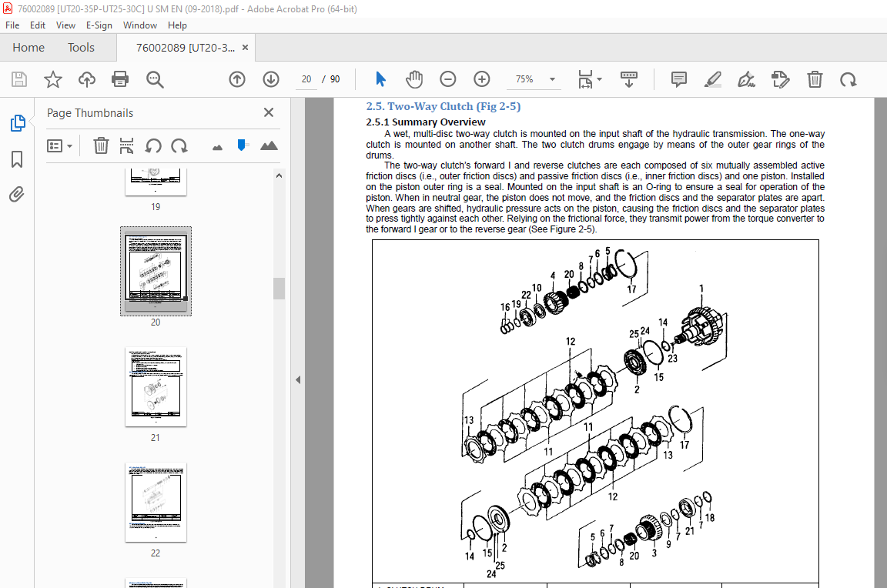
Task: Add a comment sticky note
Action: pos(679,79)
